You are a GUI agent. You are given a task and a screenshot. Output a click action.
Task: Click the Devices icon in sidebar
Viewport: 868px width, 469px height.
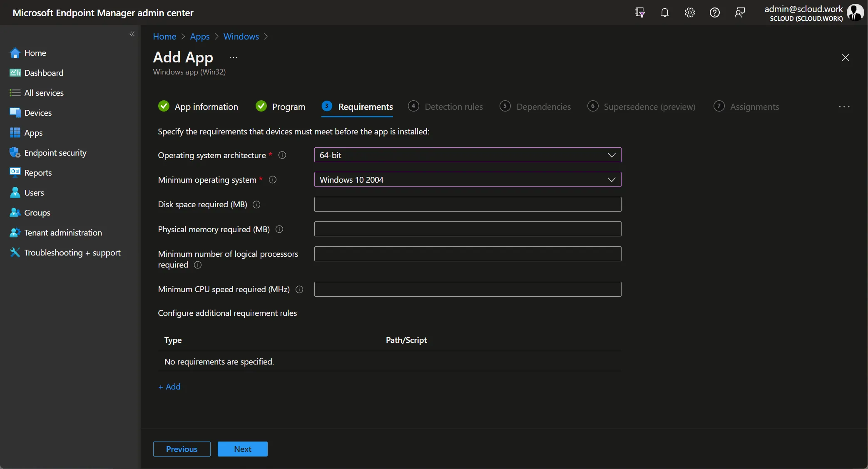pyautogui.click(x=15, y=113)
